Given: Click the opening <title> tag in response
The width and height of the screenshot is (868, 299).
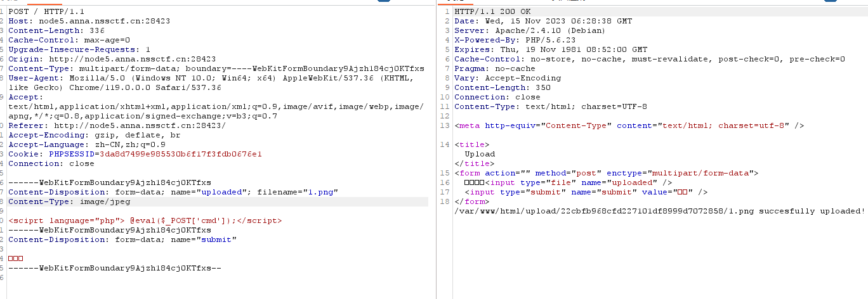Looking at the screenshot, I should pyautogui.click(x=472, y=144).
